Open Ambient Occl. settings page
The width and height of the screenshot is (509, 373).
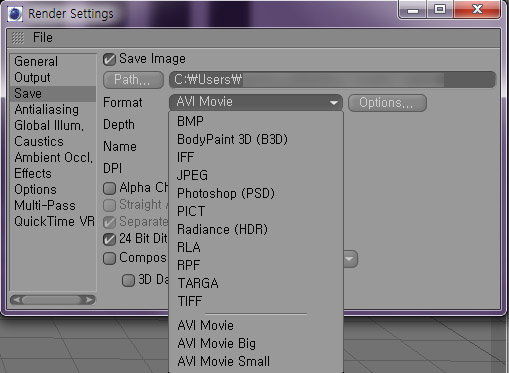(53, 157)
